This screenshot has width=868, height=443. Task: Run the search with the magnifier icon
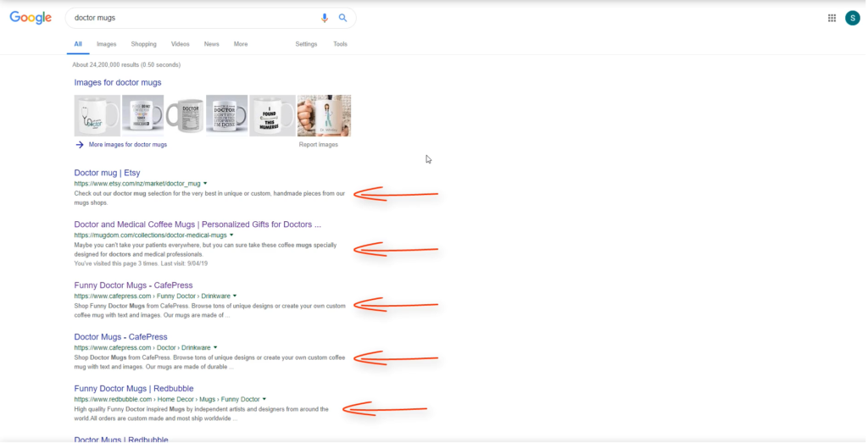point(343,18)
